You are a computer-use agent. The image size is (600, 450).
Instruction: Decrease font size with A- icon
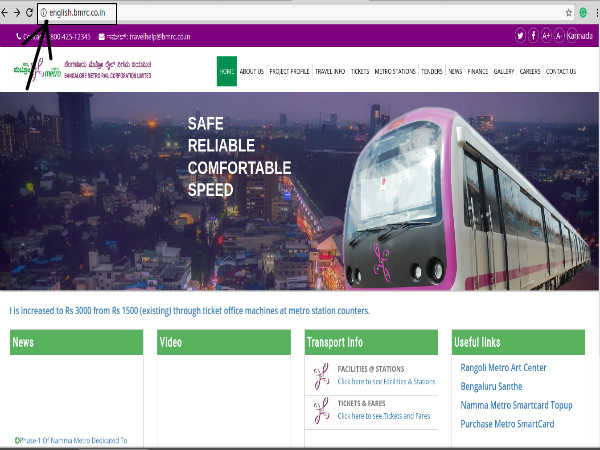coord(559,36)
